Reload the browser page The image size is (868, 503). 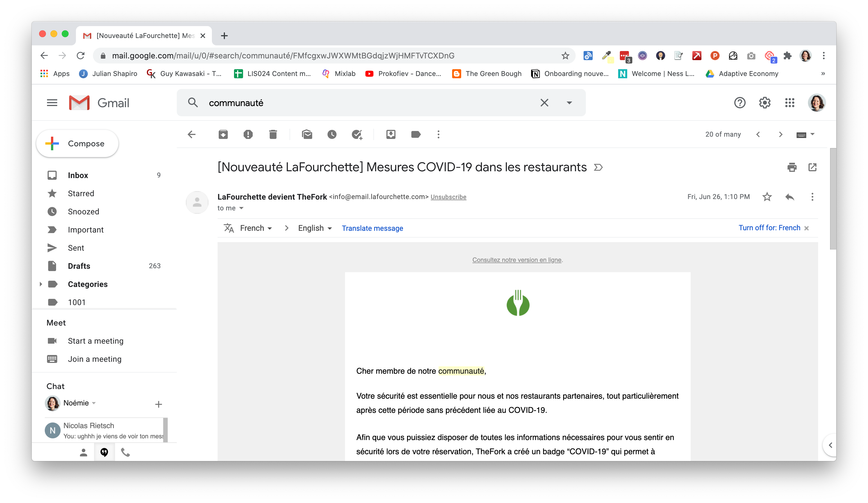point(81,56)
